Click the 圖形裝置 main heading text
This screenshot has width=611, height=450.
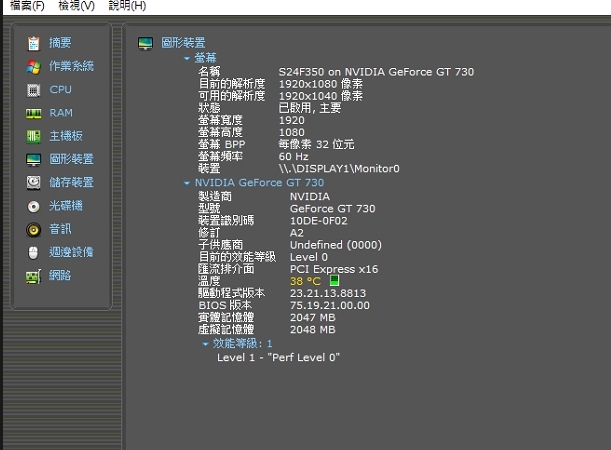point(183,42)
